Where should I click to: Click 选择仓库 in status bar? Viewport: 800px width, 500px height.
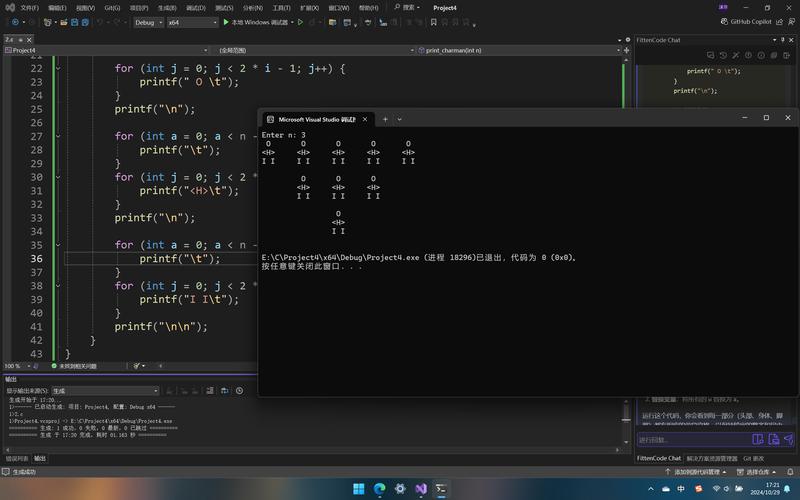click(756, 472)
